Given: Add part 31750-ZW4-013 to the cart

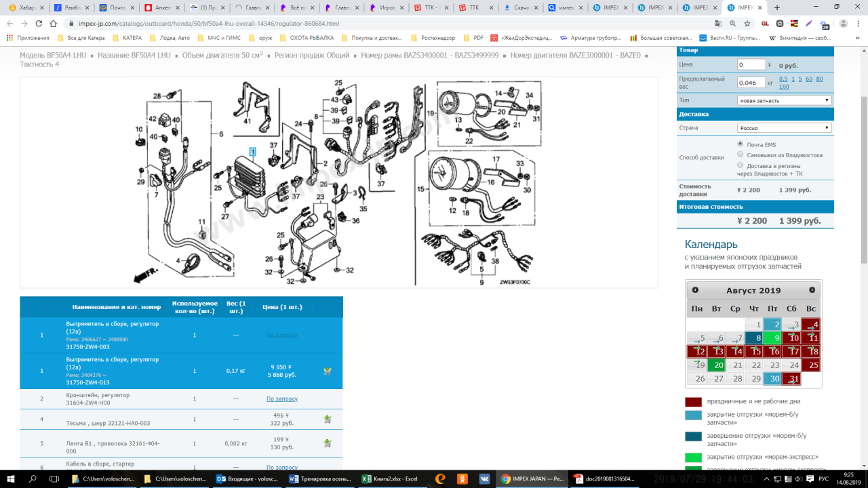Looking at the screenshot, I should (x=328, y=371).
